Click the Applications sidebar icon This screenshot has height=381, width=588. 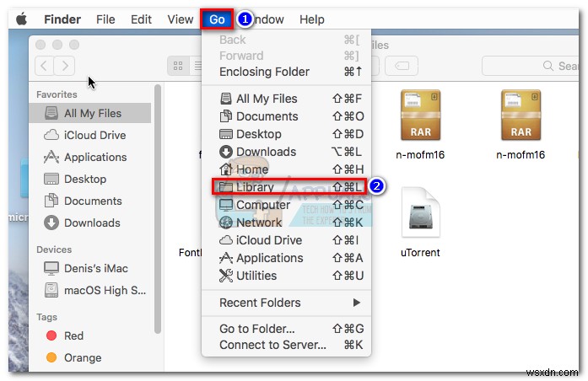coord(51,157)
